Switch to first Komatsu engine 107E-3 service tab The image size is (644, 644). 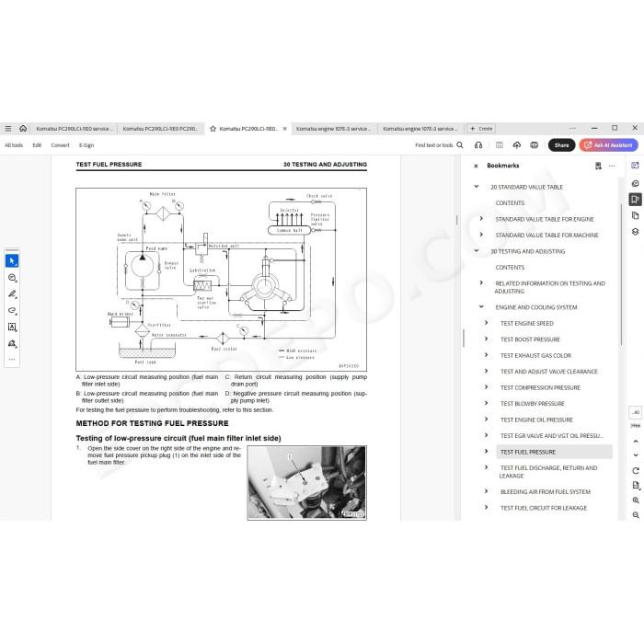(333, 129)
